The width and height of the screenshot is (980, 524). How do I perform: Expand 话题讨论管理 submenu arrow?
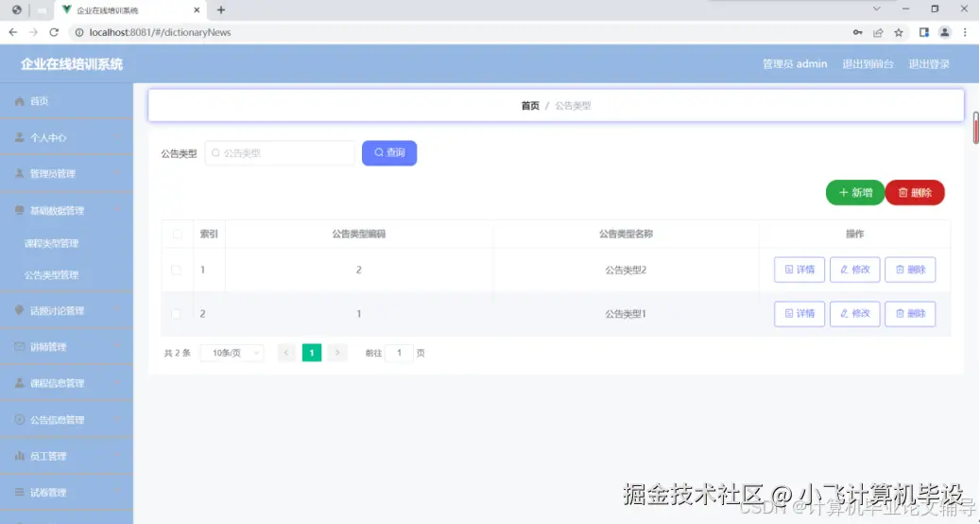(117, 310)
